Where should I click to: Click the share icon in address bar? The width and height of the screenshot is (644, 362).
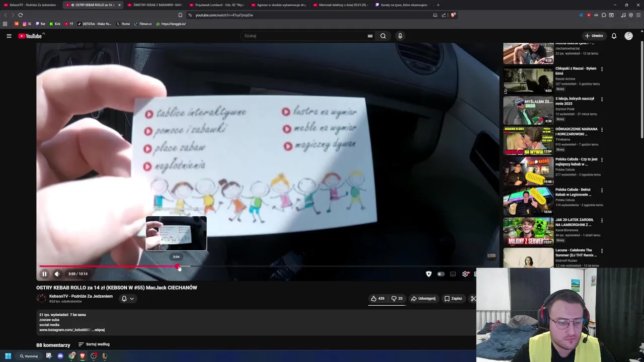[444, 15]
